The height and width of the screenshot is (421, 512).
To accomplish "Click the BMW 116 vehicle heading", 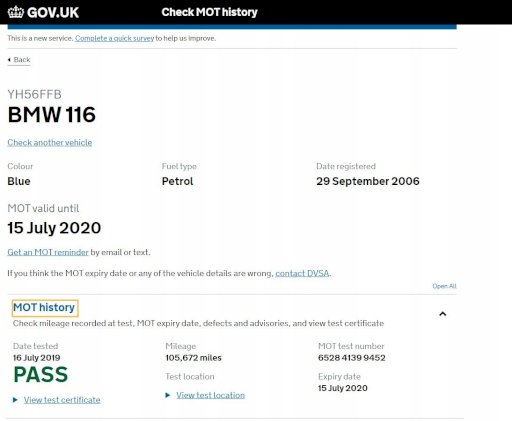I will (52, 115).
